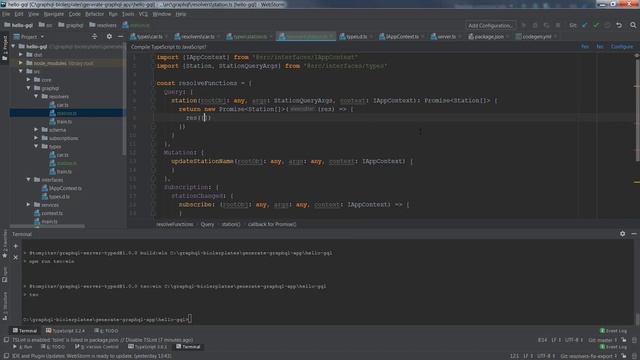Viewport: 640px width, 360px height.
Task: Hide the Terminal panel with minus icon
Action: coord(634,234)
